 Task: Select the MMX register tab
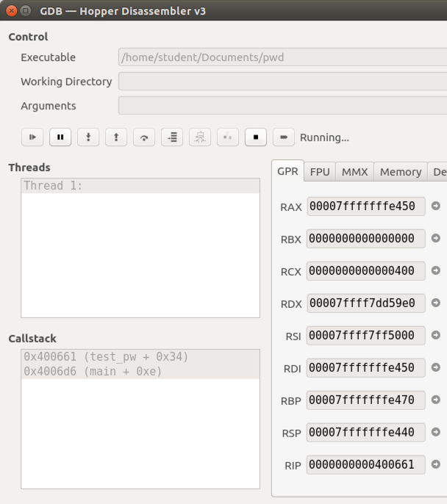pos(354,172)
